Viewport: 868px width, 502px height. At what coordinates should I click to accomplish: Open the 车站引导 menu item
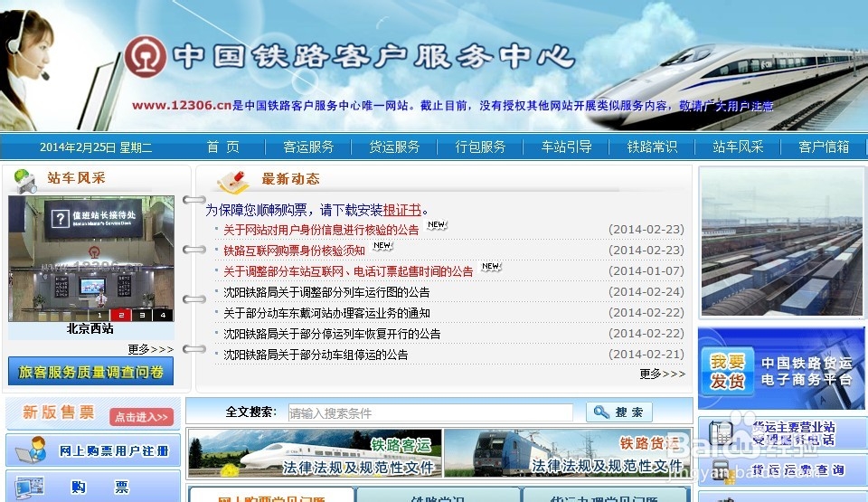566,147
